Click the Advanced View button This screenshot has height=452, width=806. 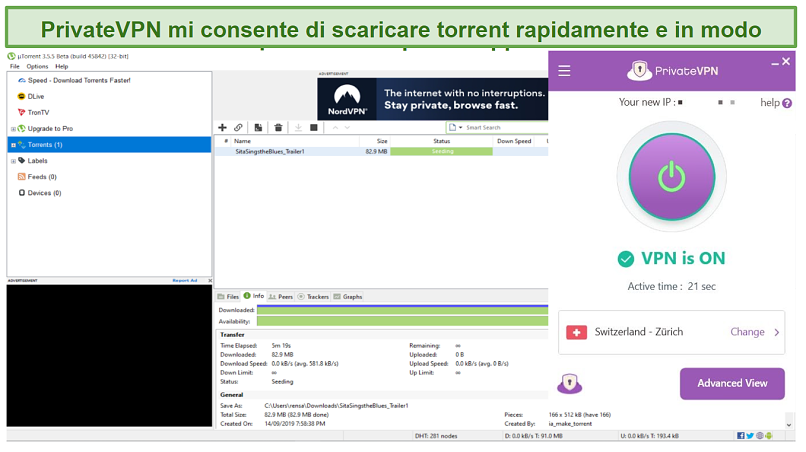click(x=732, y=384)
